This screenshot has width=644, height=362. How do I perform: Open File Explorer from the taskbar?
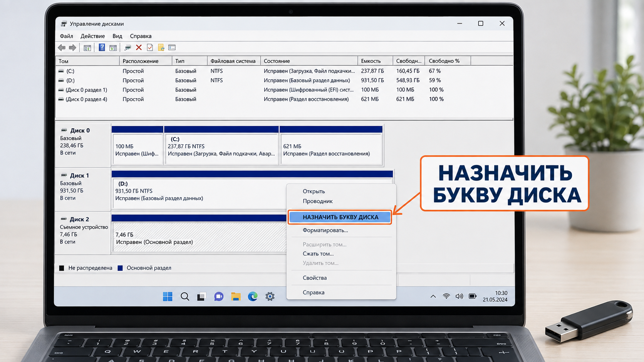click(236, 296)
